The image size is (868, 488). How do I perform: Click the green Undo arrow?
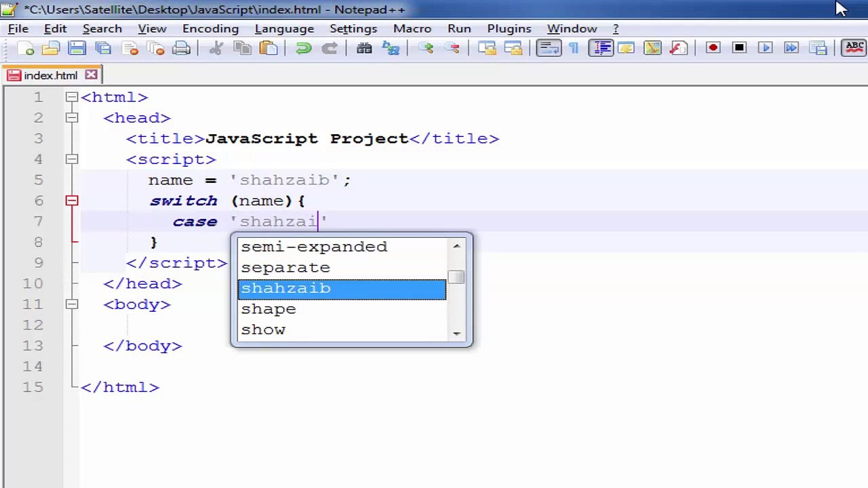303,48
